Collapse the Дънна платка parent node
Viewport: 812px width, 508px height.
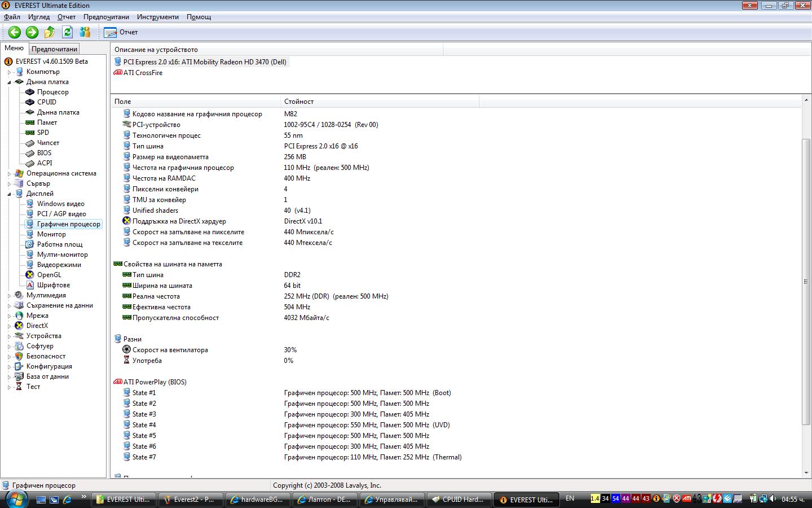[x=10, y=82]
